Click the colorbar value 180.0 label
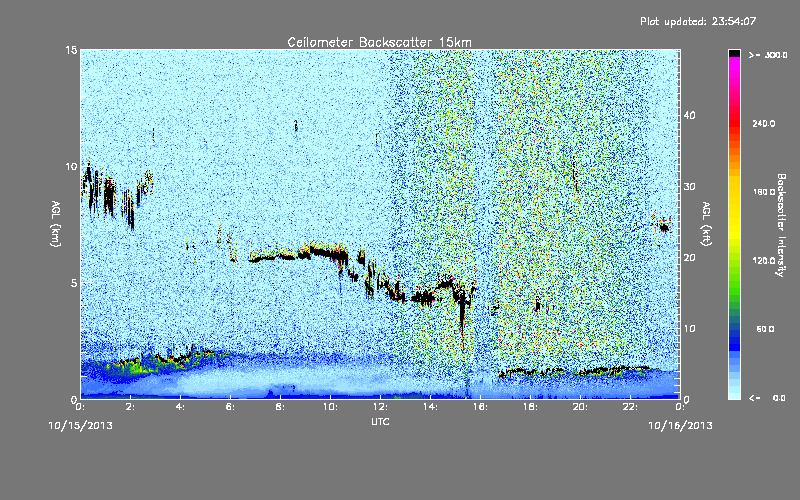Image resolution: width=800 pixels, height=500 pixels. (x=764, y=192)
